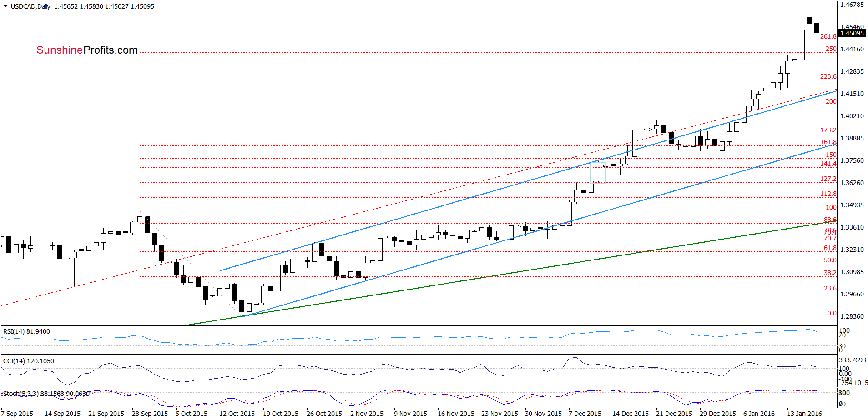Click the 1.37560 price axis value
This screenshot has width=868, height=420.
click(x=852, y=160)
